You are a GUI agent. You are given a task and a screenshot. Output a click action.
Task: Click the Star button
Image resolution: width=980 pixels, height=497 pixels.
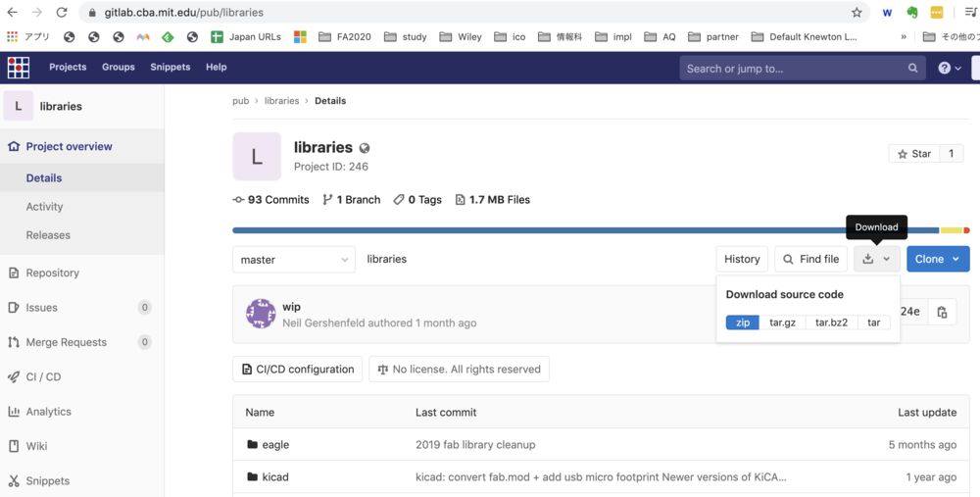(x=913, y=154)
